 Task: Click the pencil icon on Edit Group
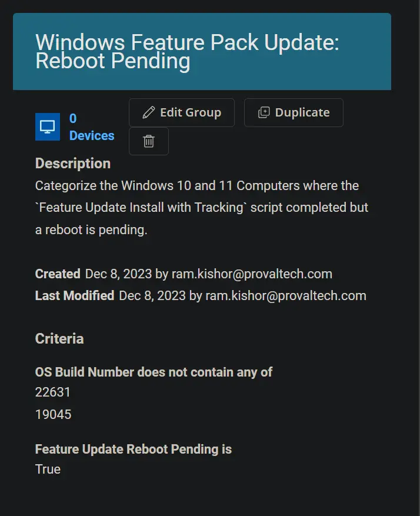click(148, 112)
